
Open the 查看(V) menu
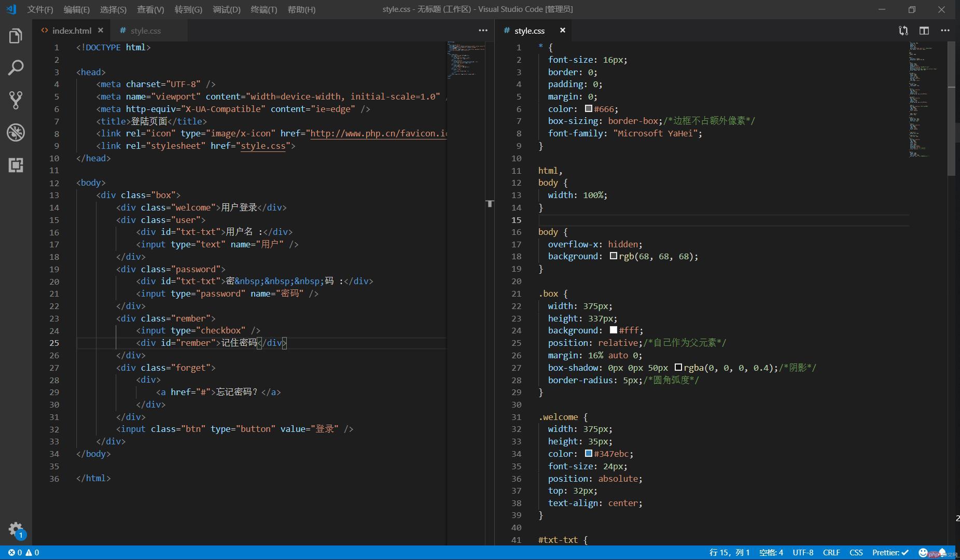coord(150,9)
